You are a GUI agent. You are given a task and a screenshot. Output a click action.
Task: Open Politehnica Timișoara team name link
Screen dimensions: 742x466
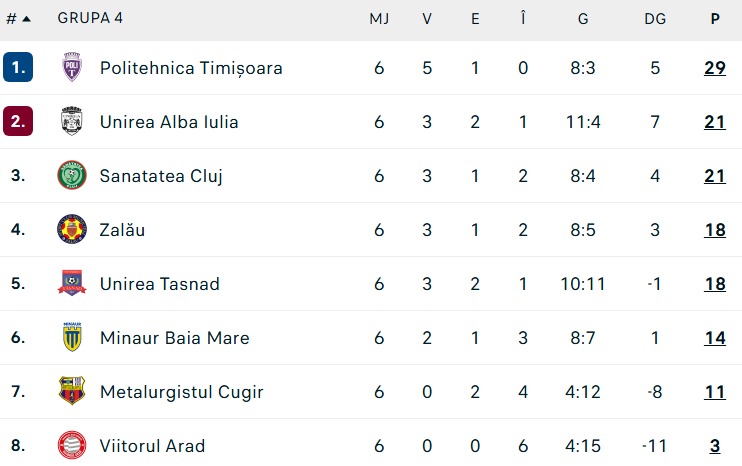pos(191,68)
